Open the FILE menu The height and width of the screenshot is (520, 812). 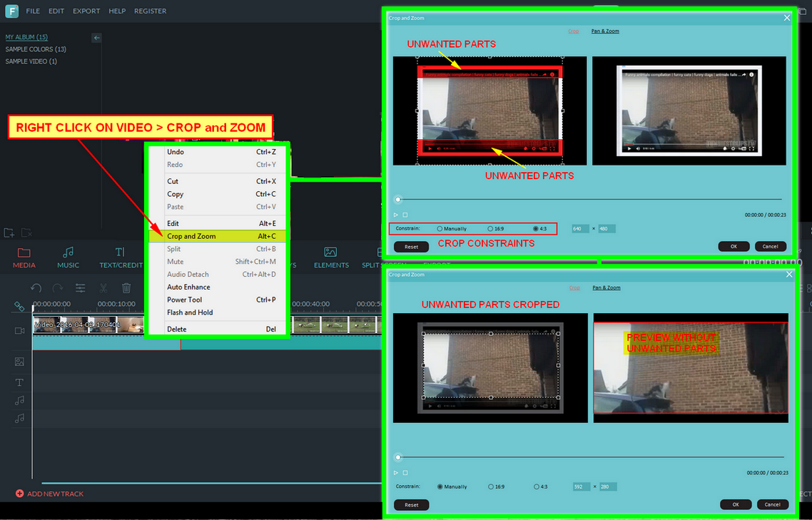click(x=33, y=11)
